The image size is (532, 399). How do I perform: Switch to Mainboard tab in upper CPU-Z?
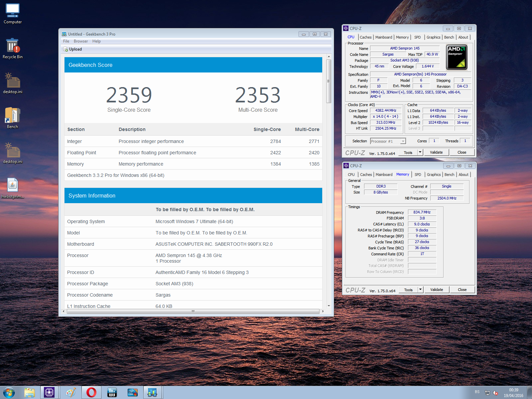point(384,37)
